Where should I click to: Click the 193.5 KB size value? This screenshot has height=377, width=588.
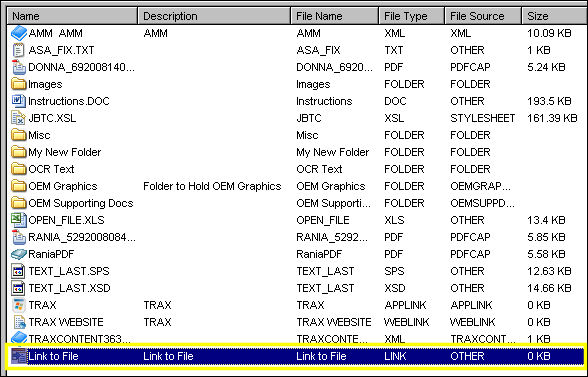click(549, 101)
